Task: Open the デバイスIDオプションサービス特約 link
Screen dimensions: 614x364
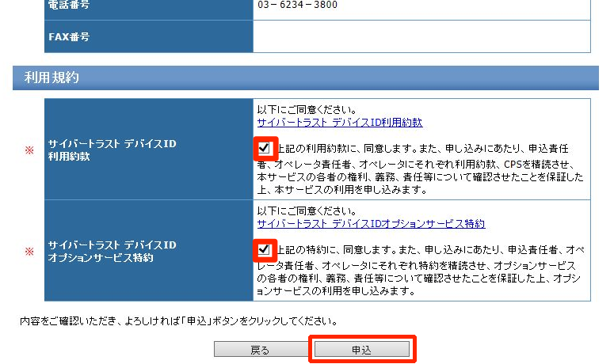Action: point(371,225)
